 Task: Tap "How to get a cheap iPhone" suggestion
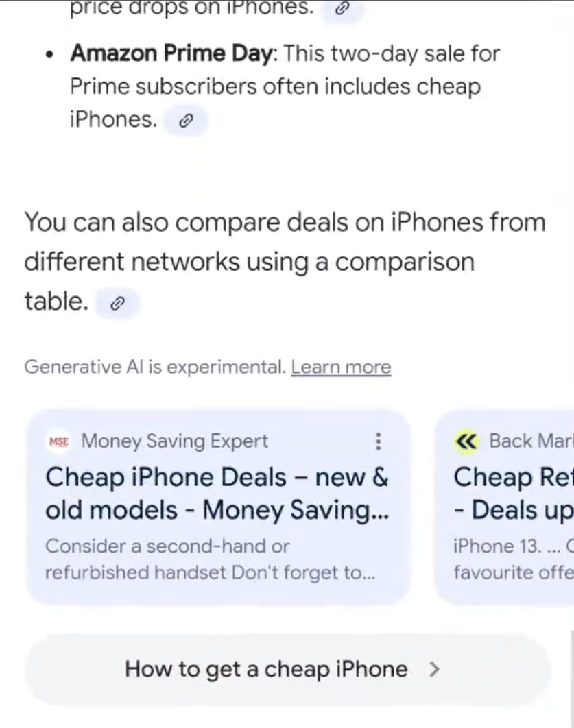click(x=266, y=669)
